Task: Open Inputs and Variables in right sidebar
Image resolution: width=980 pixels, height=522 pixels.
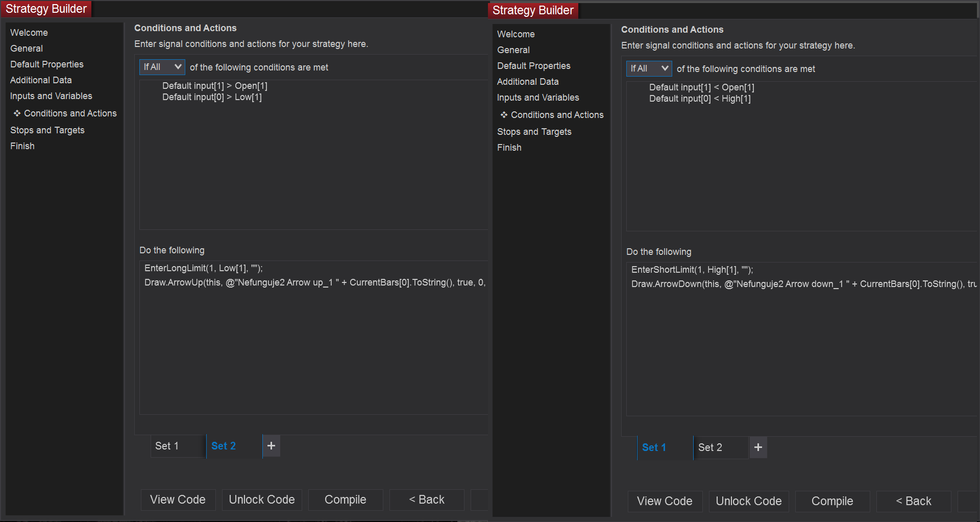Action: point(538,98)
